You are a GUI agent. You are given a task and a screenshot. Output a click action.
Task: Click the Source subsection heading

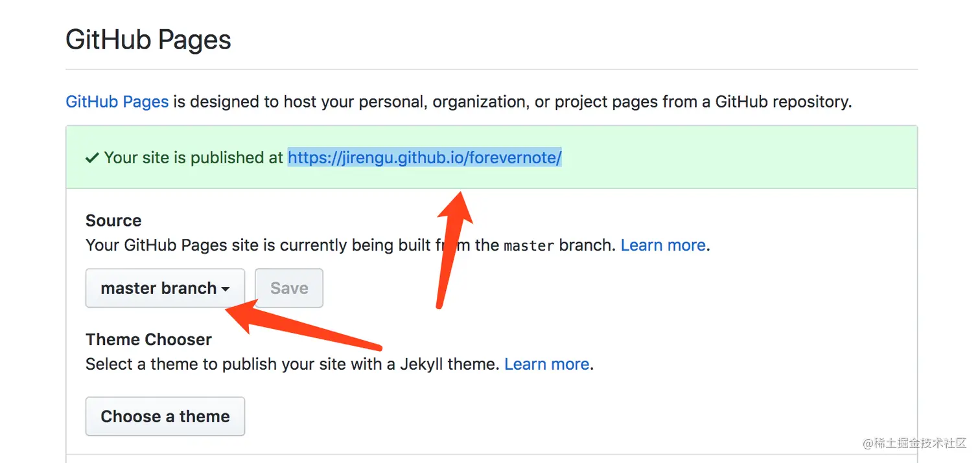pos(113,221)
